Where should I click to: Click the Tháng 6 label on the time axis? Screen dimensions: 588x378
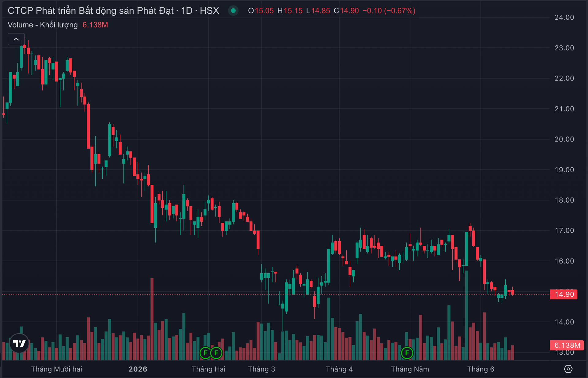point(481,369)
